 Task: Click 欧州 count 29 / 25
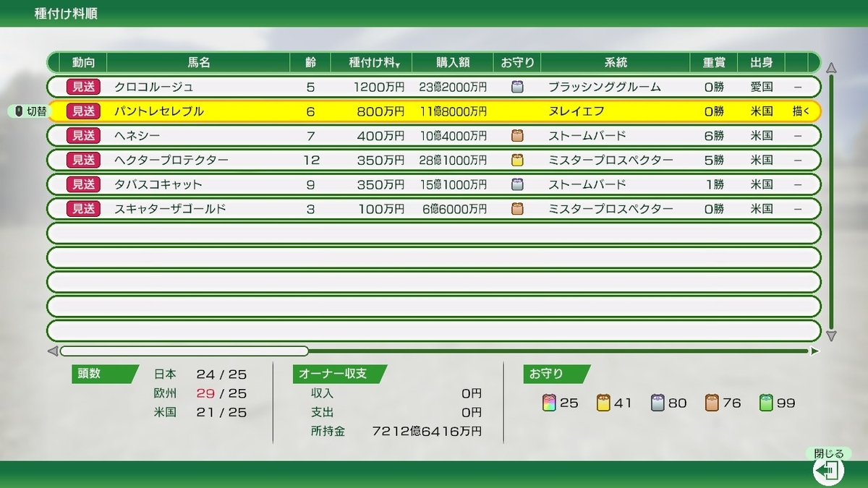point(221,393)
